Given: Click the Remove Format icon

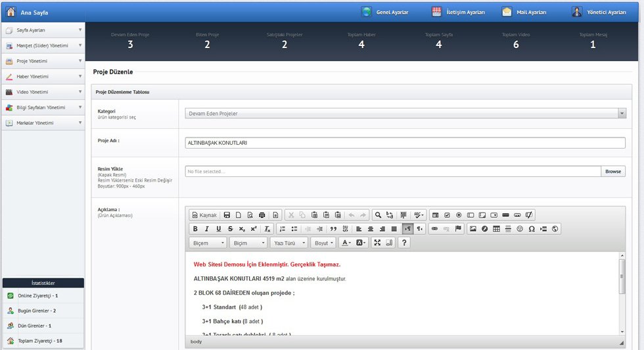Looking at the screenshot, I should 267,229.
